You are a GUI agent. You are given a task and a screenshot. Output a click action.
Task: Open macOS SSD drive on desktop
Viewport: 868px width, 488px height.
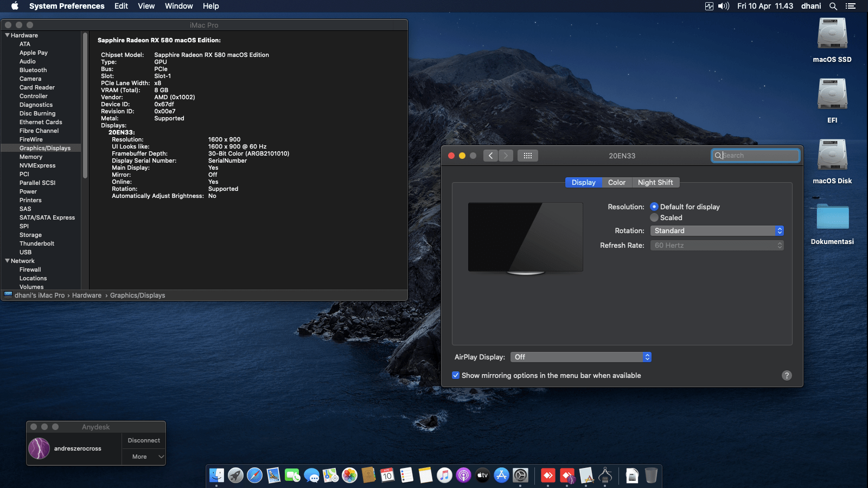click(832, 34)
